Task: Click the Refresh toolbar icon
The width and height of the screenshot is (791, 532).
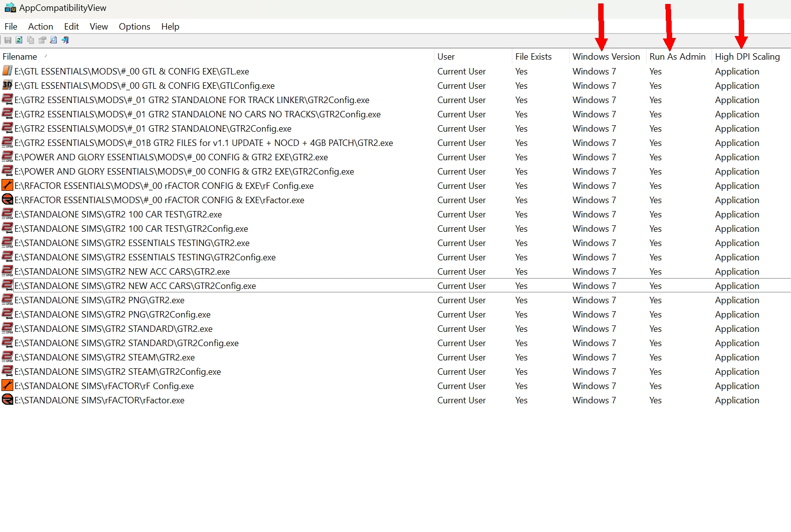Action: tap(19, 40)
